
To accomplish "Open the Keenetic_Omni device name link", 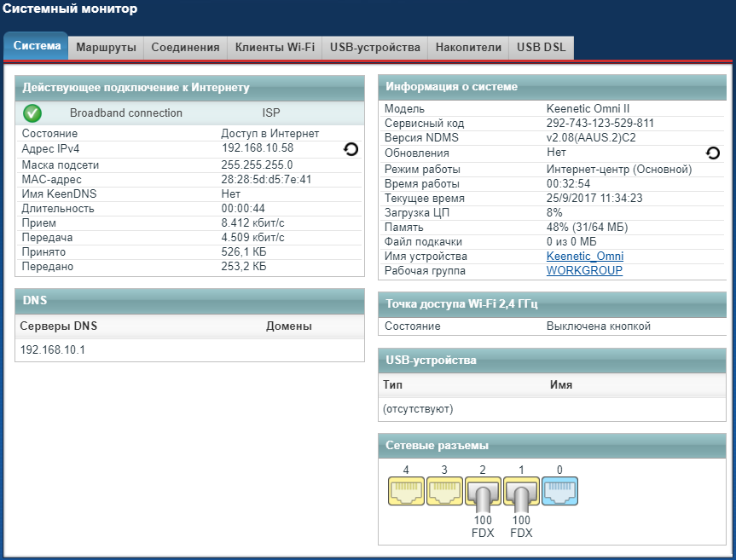I will [x=584, y=257].
